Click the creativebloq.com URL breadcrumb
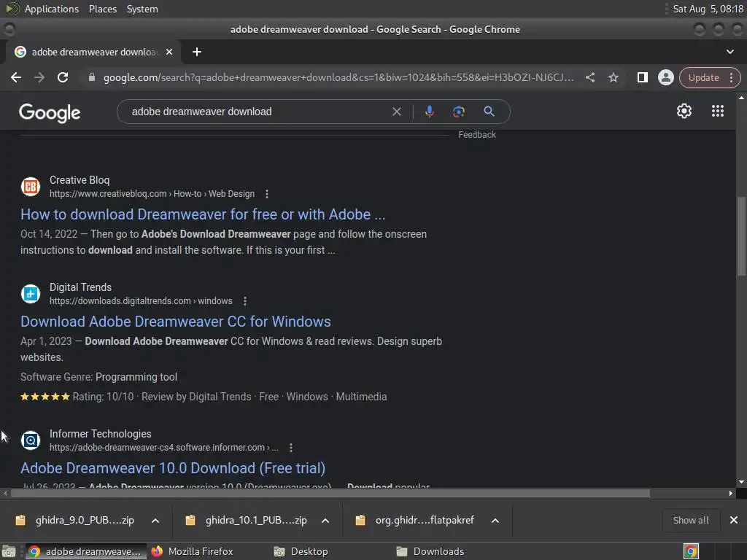The width and height of the screenshot is (747, 560). (x=152, y=194)
